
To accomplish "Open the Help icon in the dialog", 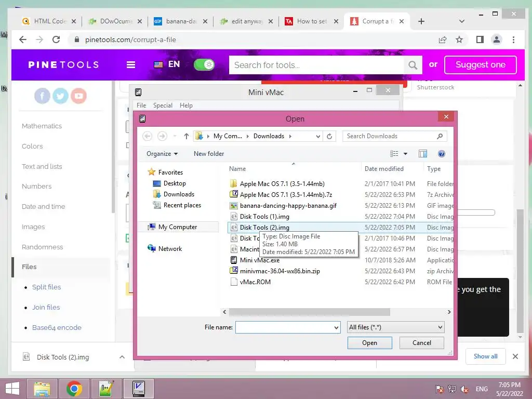I will (x=442, y=154).
